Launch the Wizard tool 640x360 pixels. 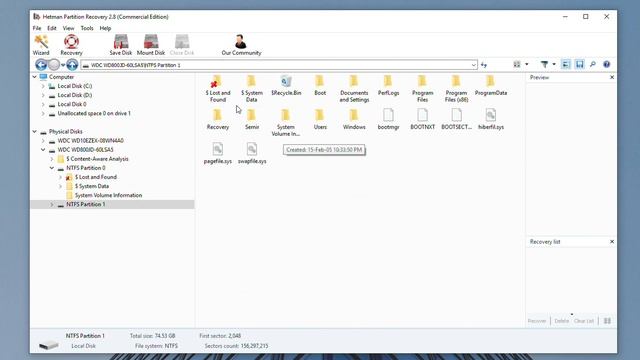coord(41,45)
